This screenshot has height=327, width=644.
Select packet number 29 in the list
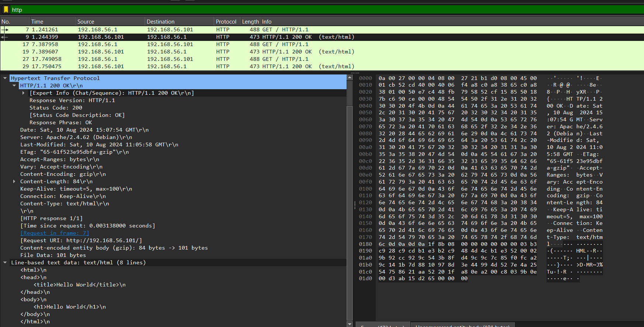pyautogui.click(x=322, y=66)
